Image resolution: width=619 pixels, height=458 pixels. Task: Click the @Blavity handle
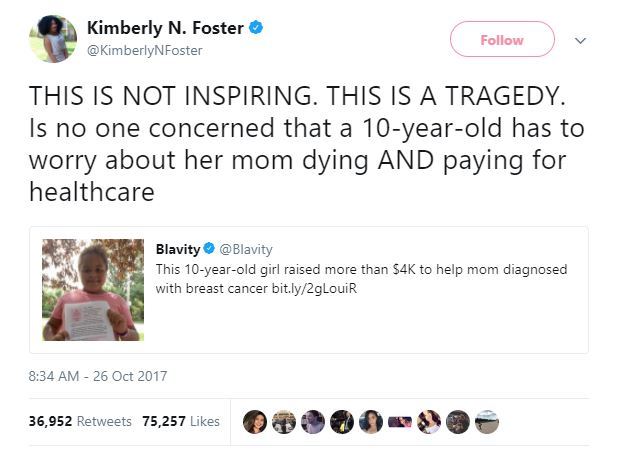tap(246, 248)
